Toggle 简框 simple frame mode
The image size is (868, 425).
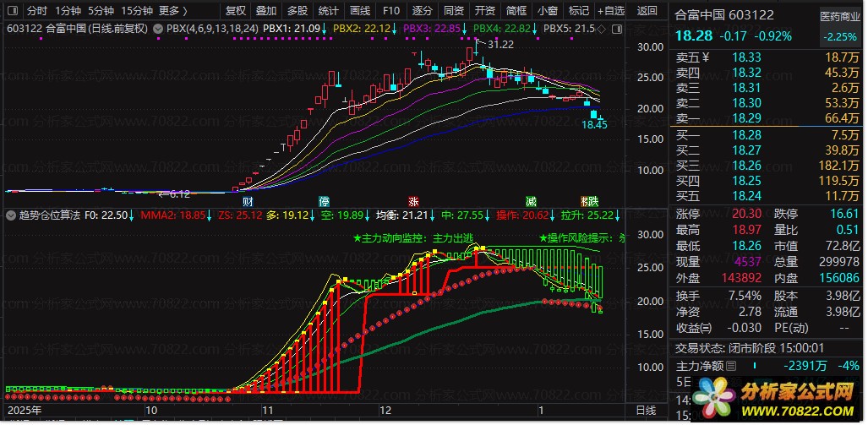tap(516, 10)
